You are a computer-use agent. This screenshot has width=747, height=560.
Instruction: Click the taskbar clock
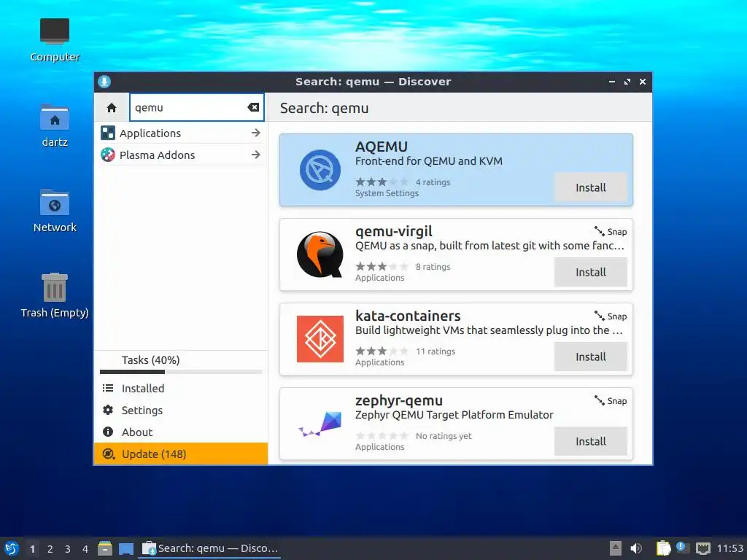point(729,548)
